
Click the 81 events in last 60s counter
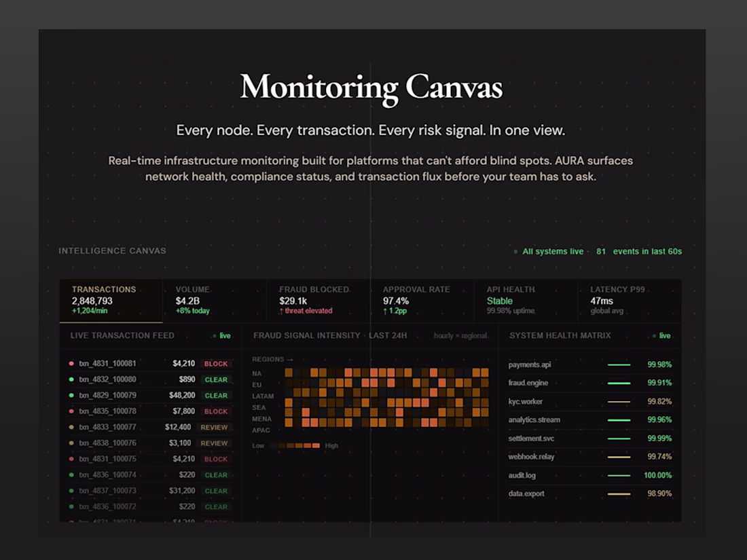pos(639,251)
